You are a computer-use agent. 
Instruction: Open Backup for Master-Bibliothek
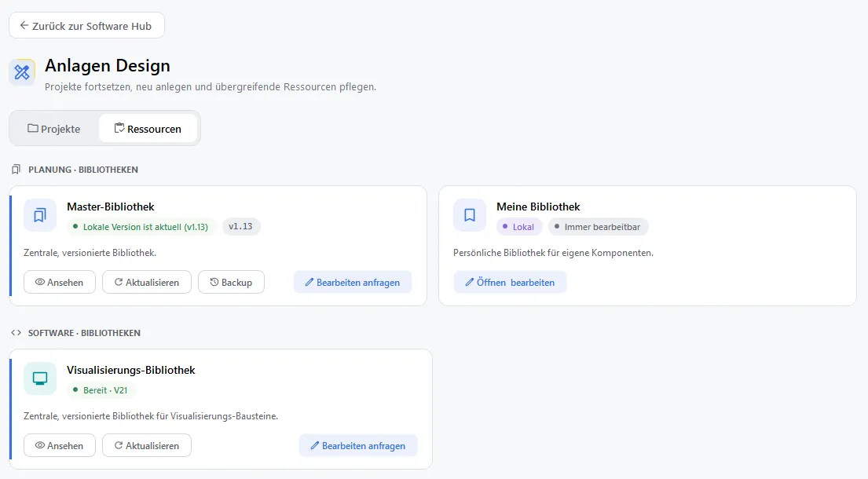click(231, 282)
